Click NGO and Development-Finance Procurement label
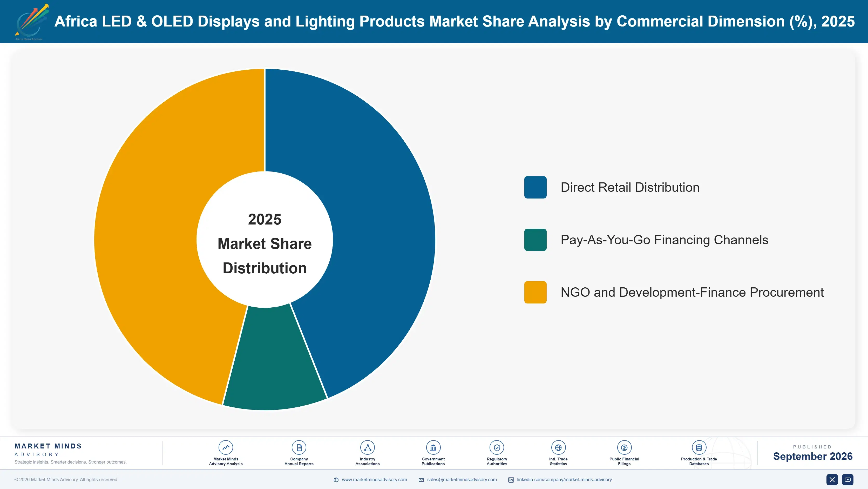This screenshot has width=868, height=489. [x=692, y=292]
